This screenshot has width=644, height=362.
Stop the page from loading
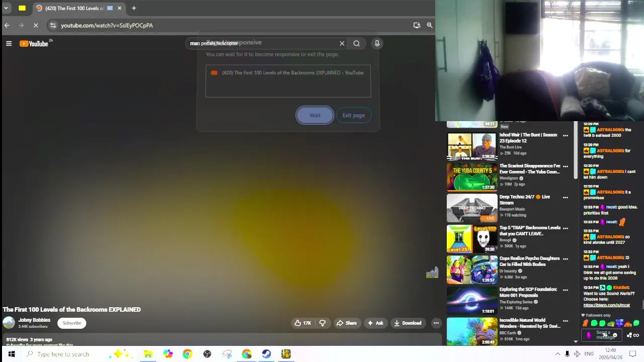click(36, 25)
